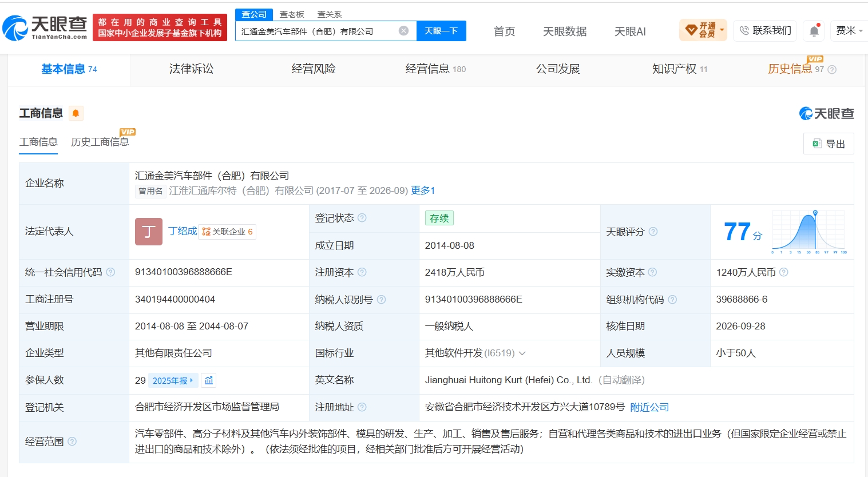Click the Tianyancha logo to go home
This screenshot has width=868, height=477.
click(45, 27)
